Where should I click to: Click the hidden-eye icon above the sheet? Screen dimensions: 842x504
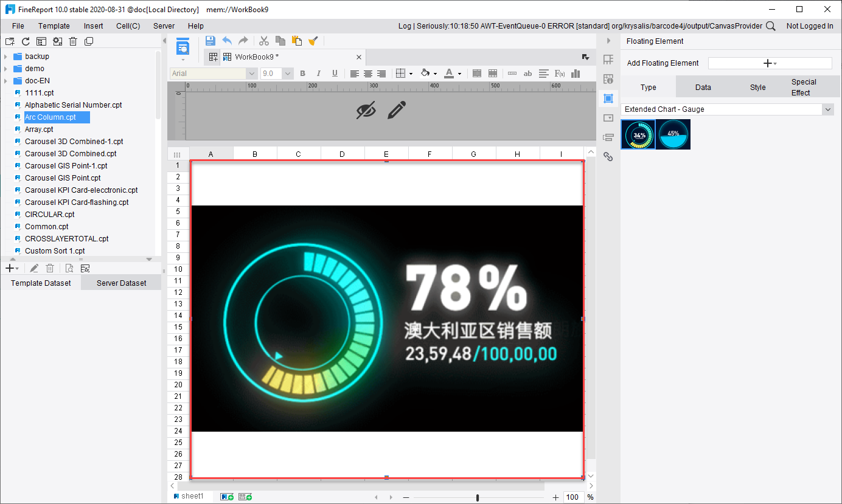(x=366, y=111)
